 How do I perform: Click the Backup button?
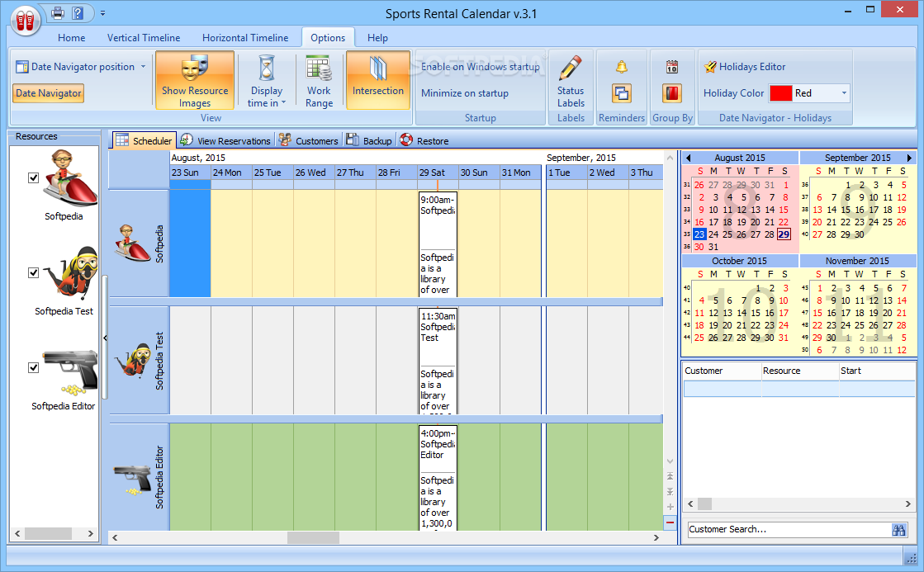tap(369, 141)
